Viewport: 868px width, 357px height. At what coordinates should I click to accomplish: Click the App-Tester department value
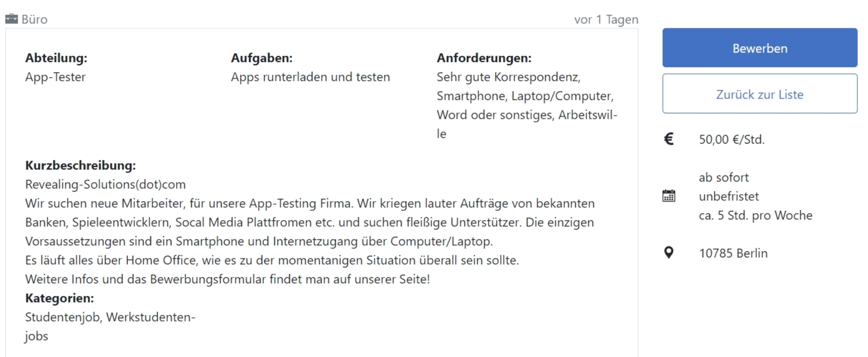[x=56, y=77]
